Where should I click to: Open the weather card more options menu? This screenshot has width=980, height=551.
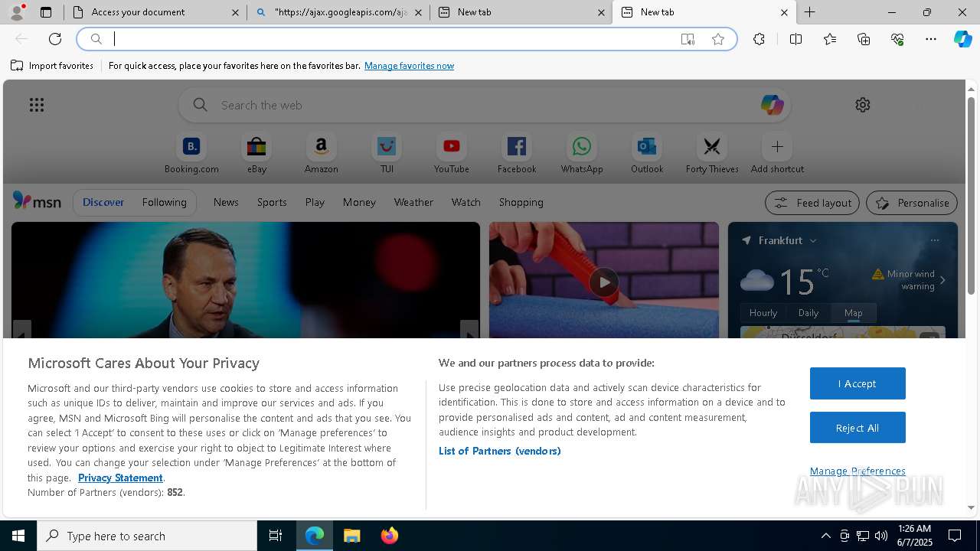click(x=934, y=240)
